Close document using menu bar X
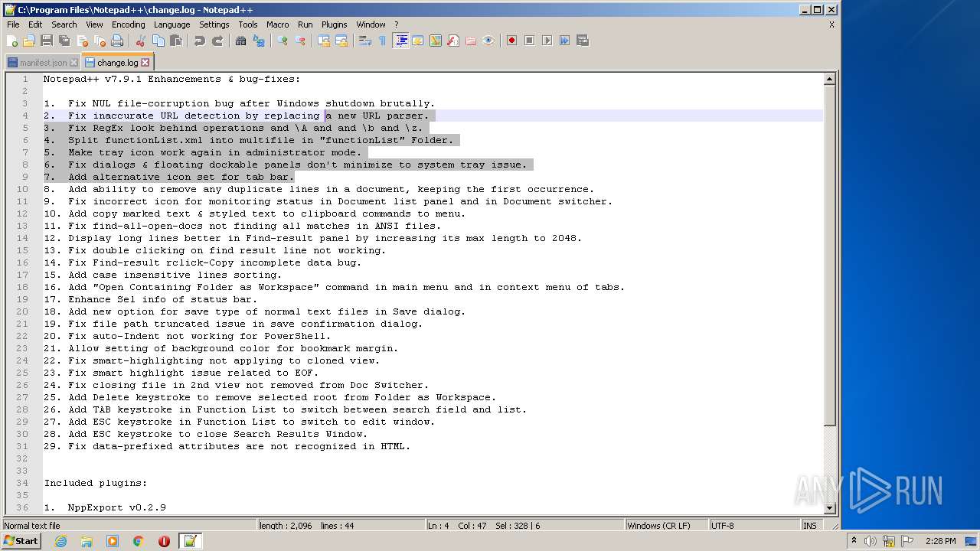The image size is (980, 551). point(831,24)
